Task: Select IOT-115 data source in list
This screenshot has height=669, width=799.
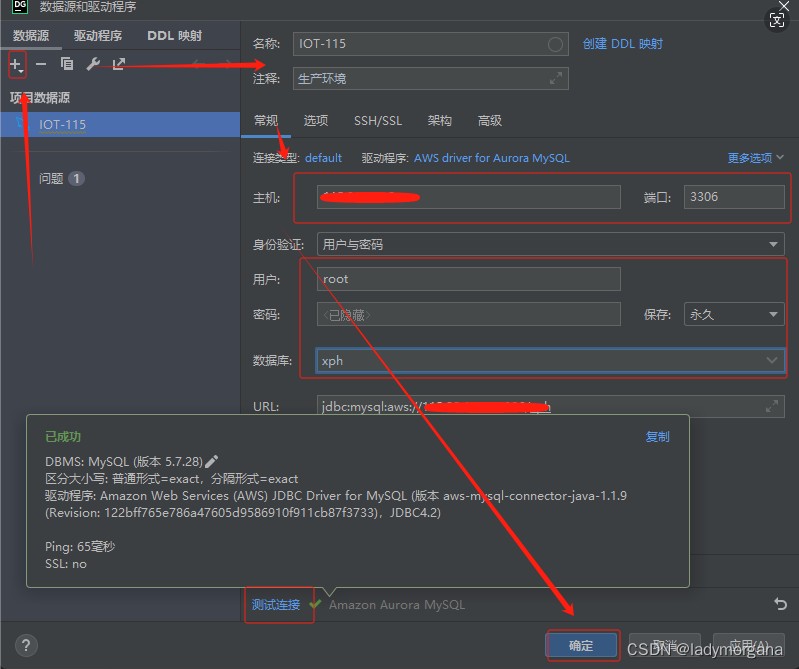Action: [120, 124]
